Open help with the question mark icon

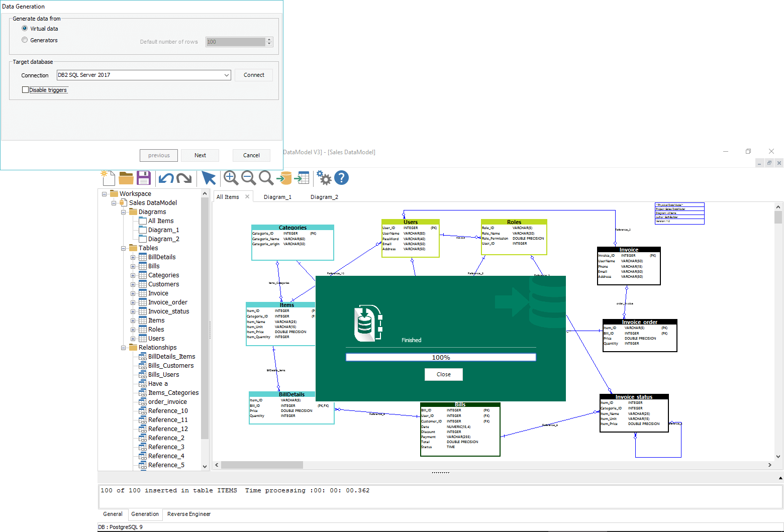341,177
